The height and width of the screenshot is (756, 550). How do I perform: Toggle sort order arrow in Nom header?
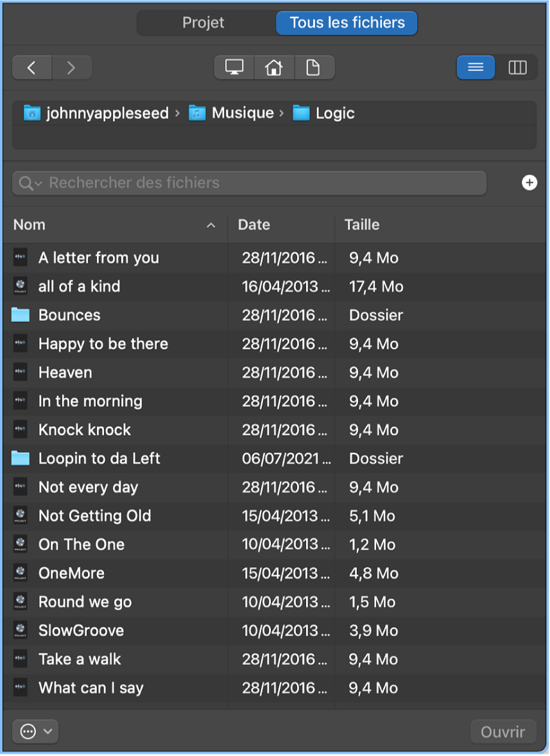pyautogui.click(x=211, y=225)
